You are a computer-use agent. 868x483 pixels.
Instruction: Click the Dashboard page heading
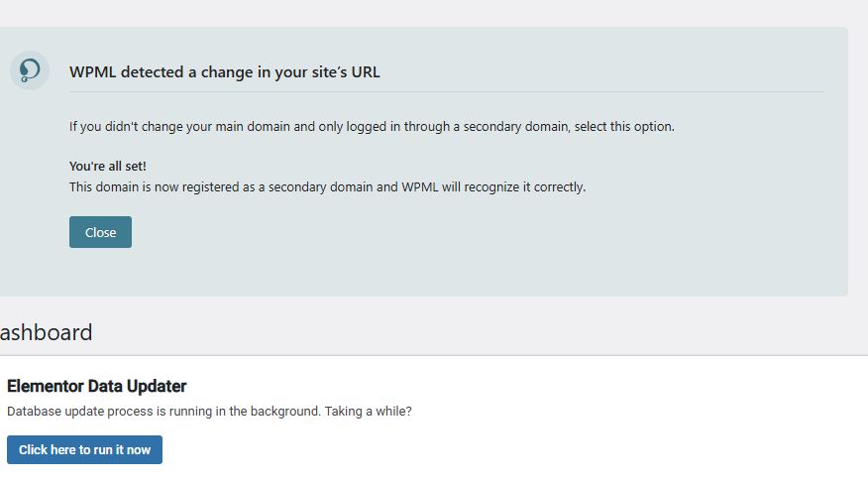pos(47,332)
